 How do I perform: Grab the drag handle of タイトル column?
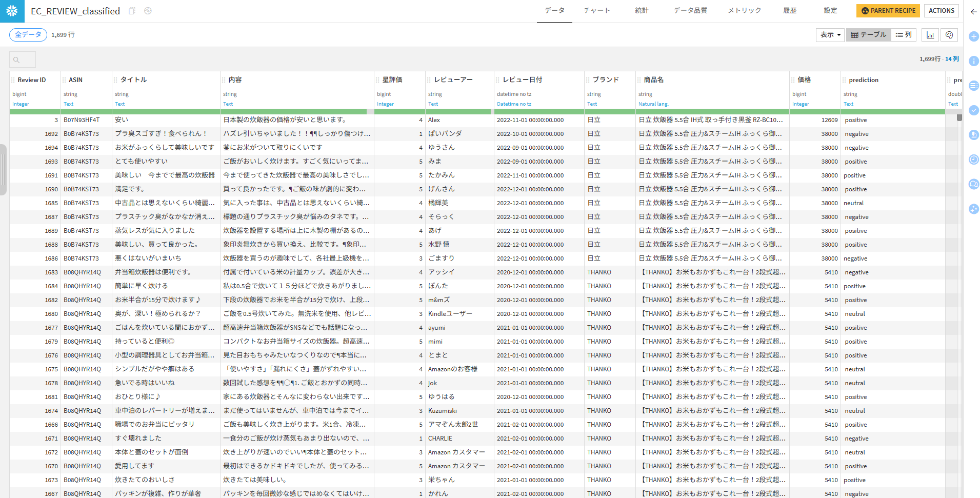click(116, 80)
